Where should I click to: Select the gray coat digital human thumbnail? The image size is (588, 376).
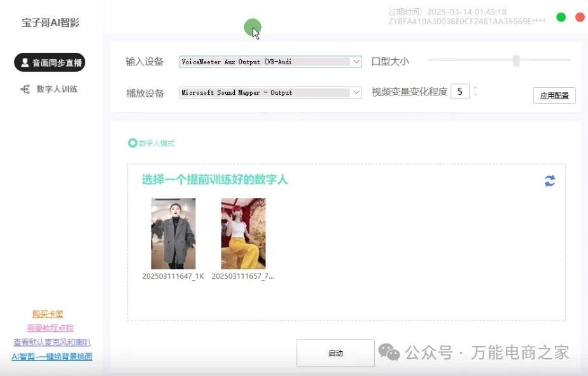tap(173, 233)
